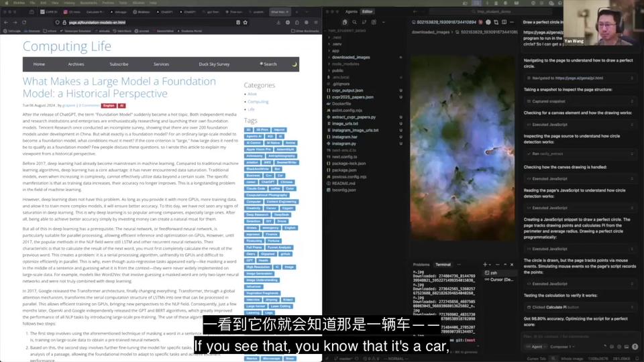Open editor more actions ellipsis
The image size is (644, 362).
pyautogui.click(x=512, y=22)
